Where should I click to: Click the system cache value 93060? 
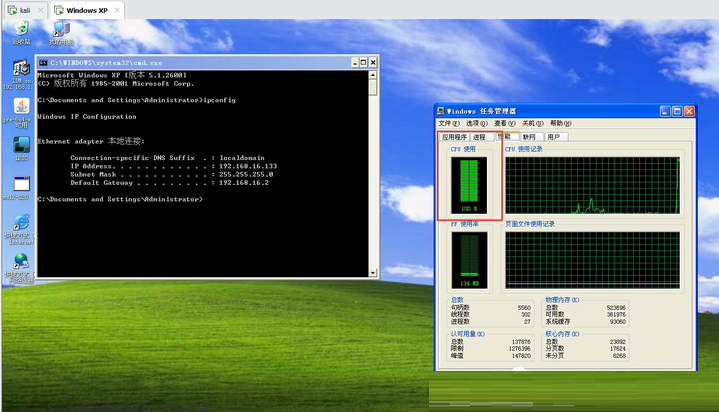[x=618, y=322]
